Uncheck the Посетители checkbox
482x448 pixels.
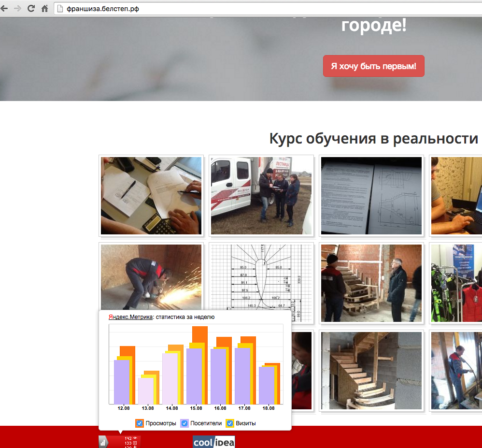coord(184,423)
